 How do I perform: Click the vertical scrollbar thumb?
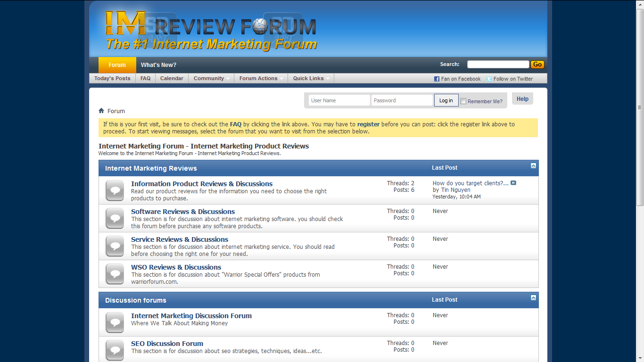640,107
